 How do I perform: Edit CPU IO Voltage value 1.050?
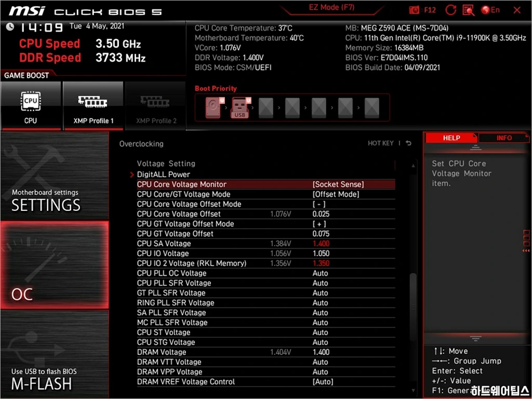coord(321,253)
